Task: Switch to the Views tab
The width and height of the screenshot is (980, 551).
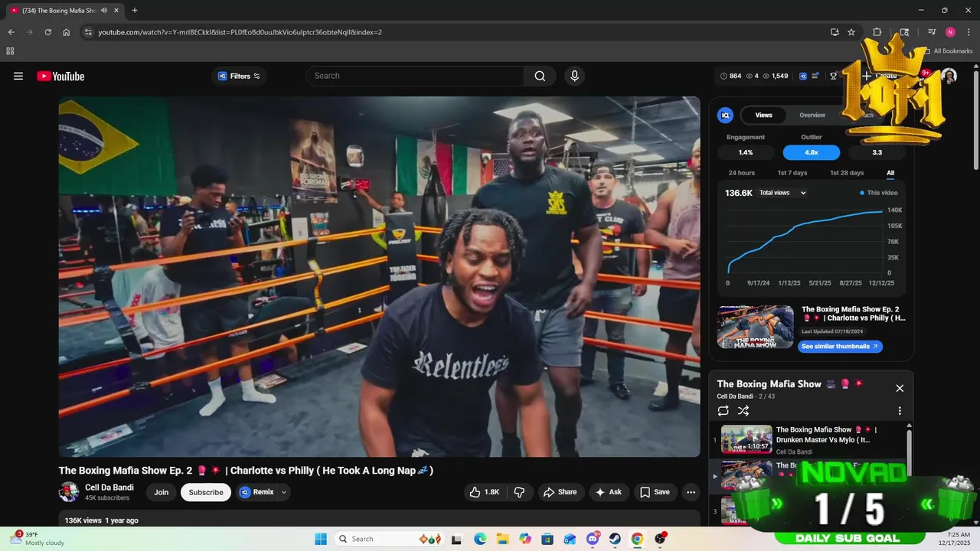Action: [x=764, y=115]
